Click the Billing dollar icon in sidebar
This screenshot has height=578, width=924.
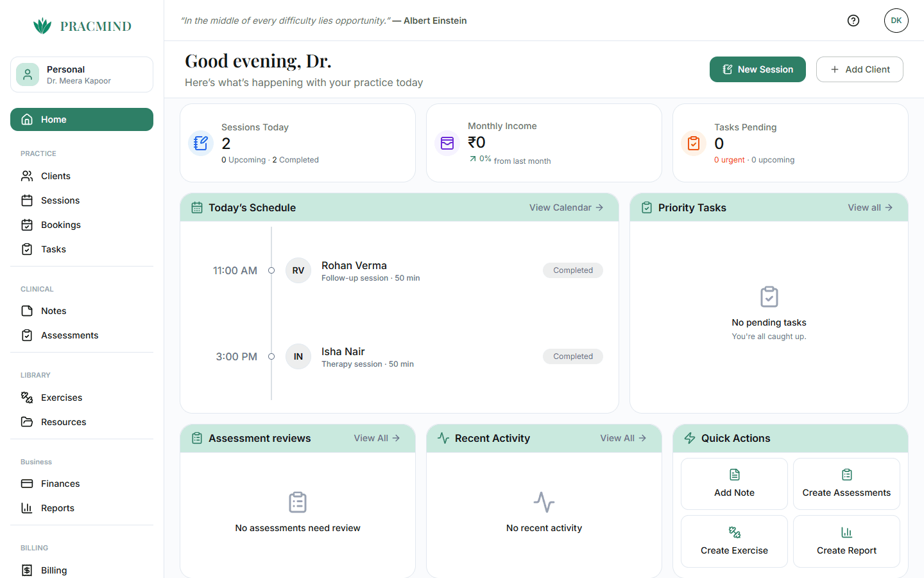click(27, 570)
